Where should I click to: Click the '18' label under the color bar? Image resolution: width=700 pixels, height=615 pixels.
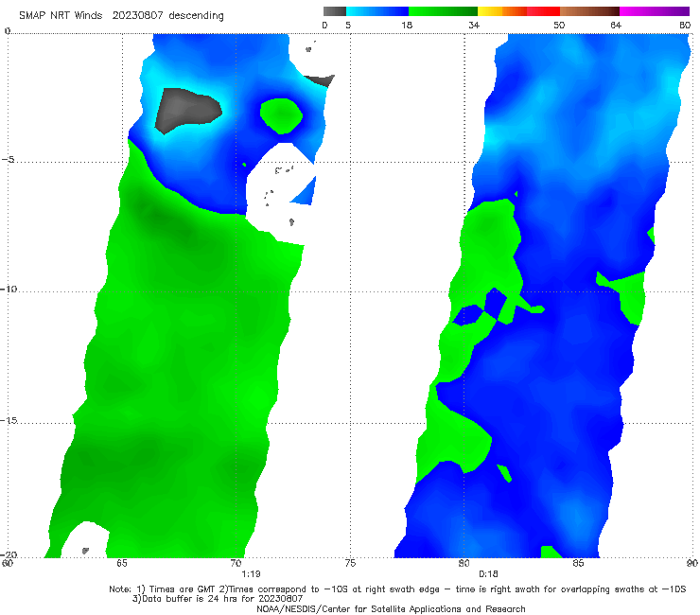407,26
